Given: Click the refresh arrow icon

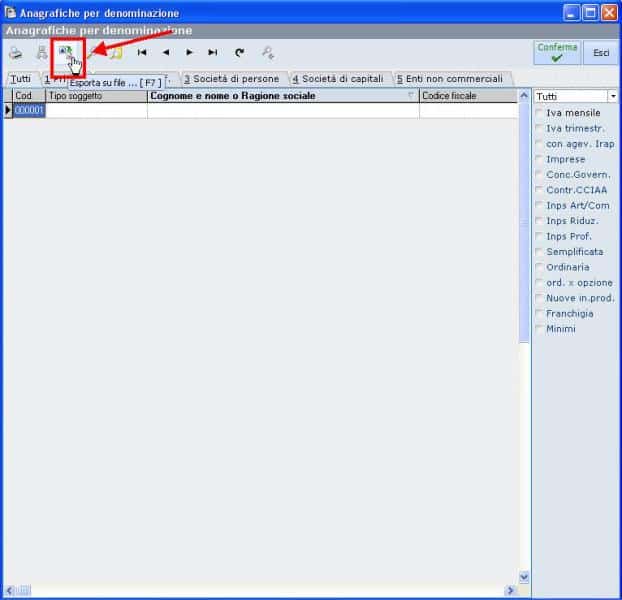Looking at the screenshot, I should 239,53.
